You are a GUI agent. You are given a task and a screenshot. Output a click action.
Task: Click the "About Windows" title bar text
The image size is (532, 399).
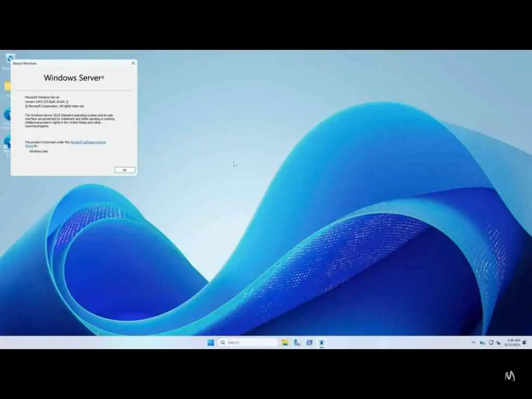(x=24, y=63)
